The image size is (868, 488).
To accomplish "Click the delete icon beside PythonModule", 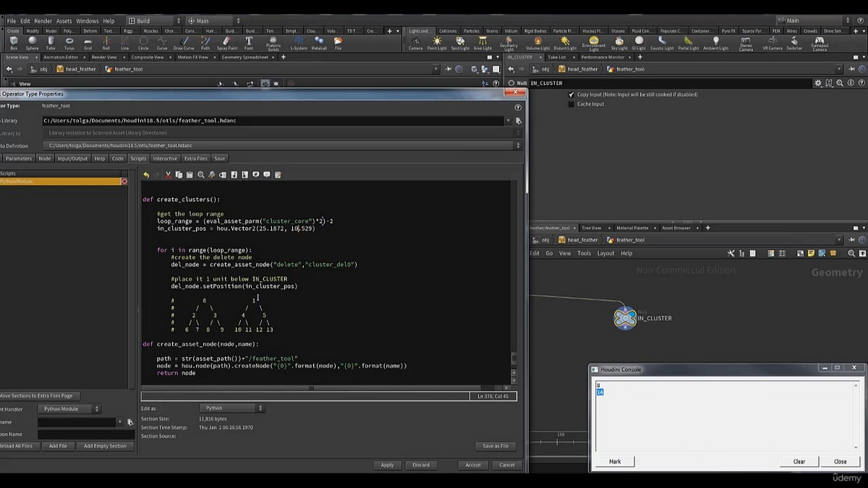I will 124,181.
